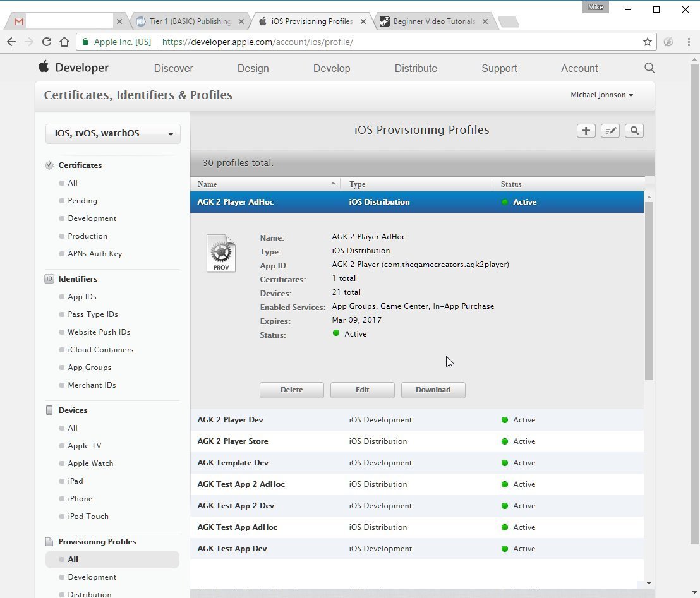Open the Distribute menu in navigation bar
700x598 pixels.
(416, 68)
